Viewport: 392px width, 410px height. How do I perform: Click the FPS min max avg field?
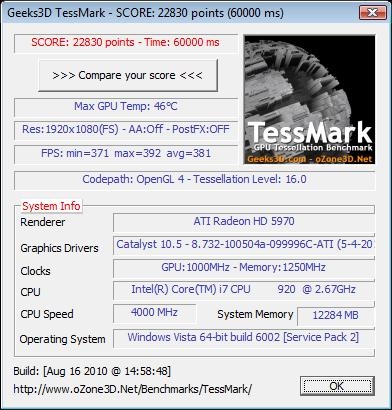click(x=126, y=154)
